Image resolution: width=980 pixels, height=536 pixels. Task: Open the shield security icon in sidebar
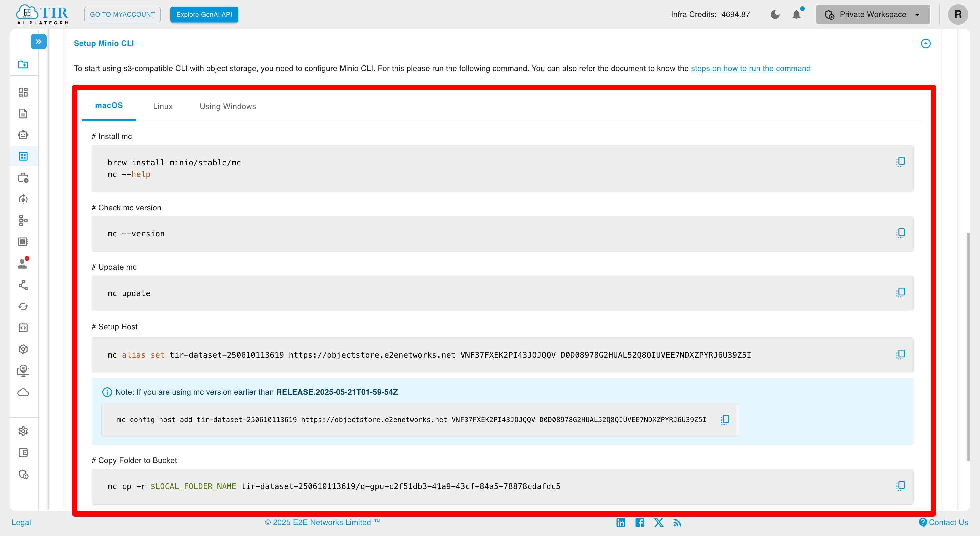(x=23, y=474)
